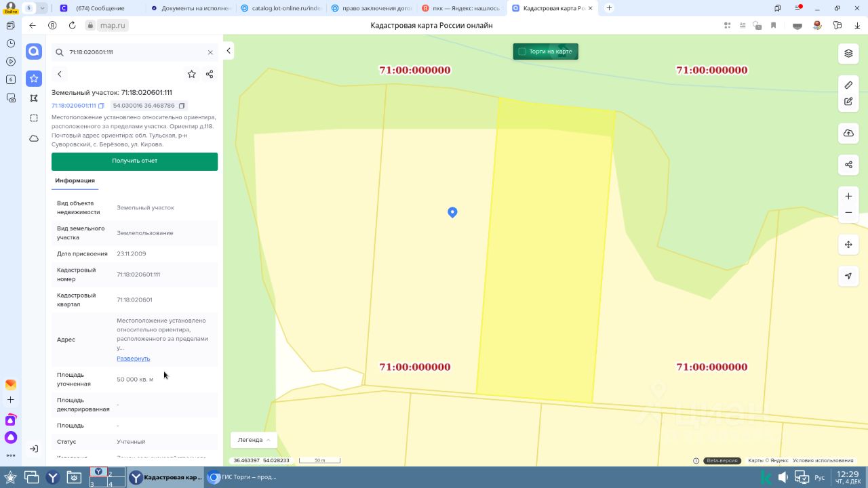
Task: Collapse the side panel with chevron arrow
Action: 229,51
